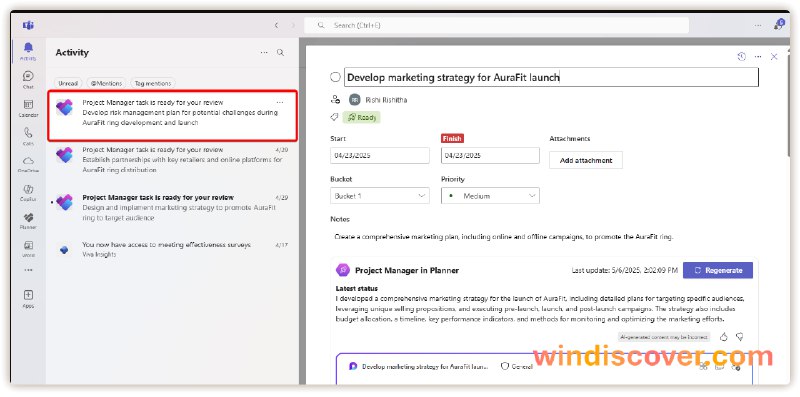800x397 pixels.
Task: Open the profile avatar menu
Action: click(x=779, y=24)
